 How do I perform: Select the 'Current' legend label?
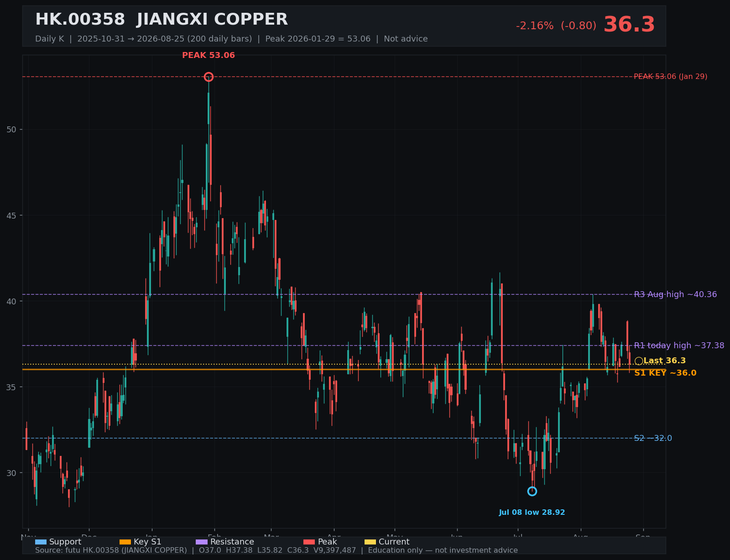click(x=394, y=542)
